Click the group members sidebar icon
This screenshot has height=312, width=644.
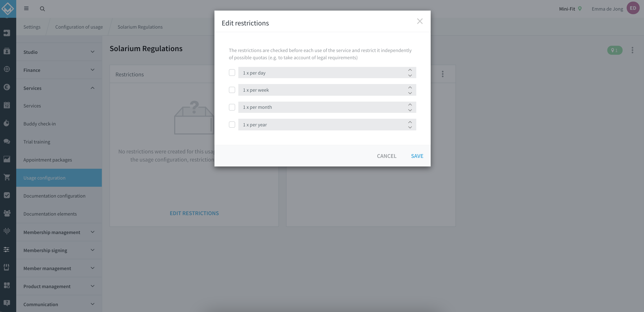click(7, 213)
